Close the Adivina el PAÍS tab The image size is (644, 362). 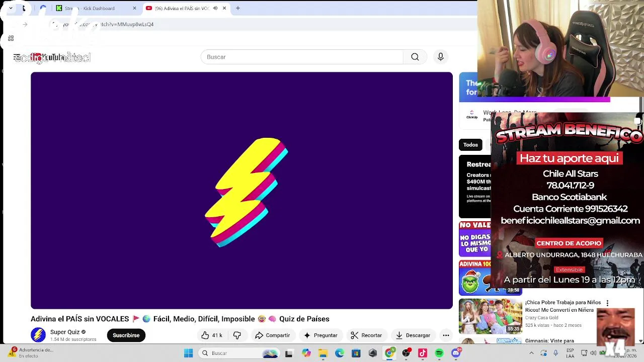224,8
